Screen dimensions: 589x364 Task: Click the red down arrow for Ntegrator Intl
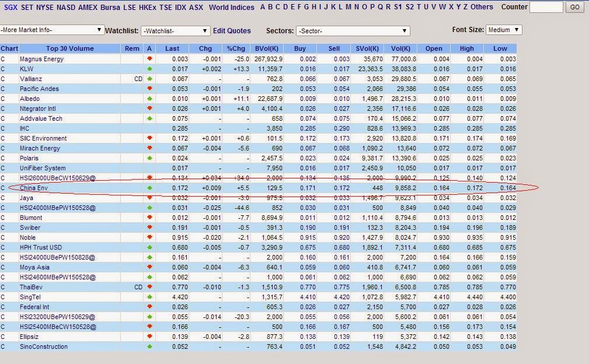149,108
